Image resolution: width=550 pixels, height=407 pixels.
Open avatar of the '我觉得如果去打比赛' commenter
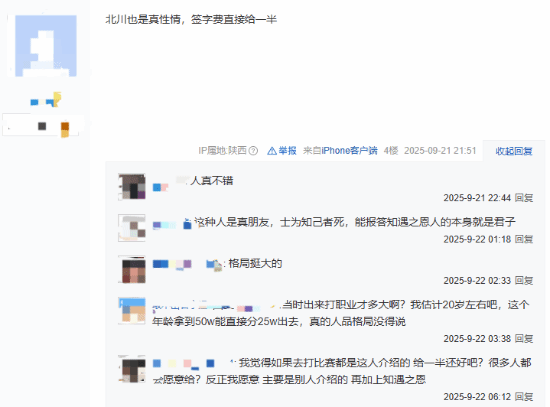point(132,369)
